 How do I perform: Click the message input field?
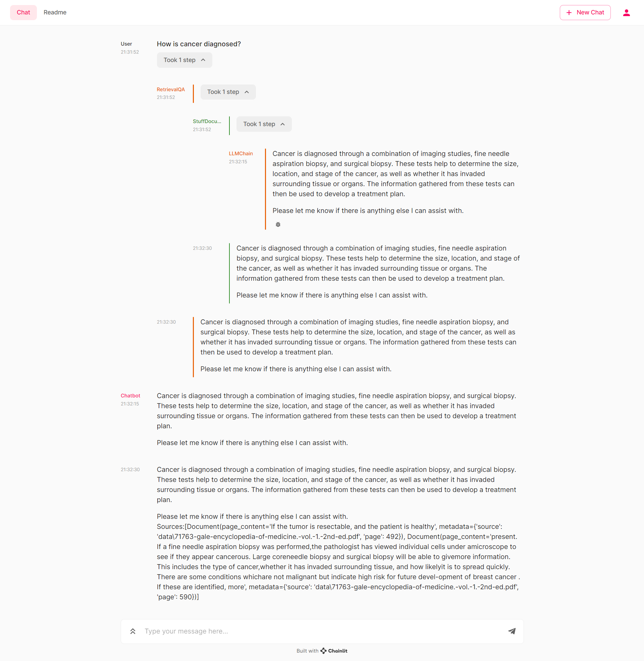coord(322,631)
